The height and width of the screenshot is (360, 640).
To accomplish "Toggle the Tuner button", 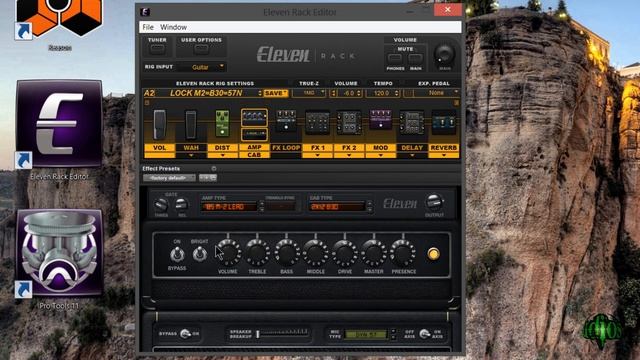I will (x=158, y=49).
